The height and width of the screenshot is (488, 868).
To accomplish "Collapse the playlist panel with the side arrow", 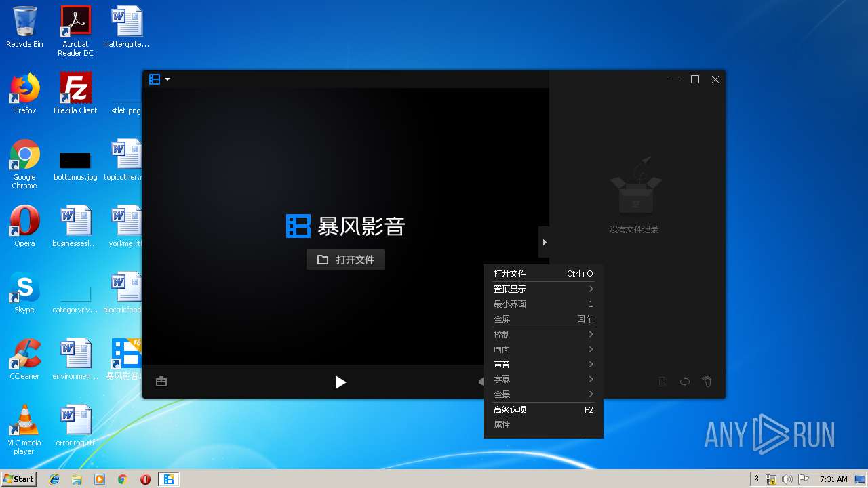I will coord(544,242).
